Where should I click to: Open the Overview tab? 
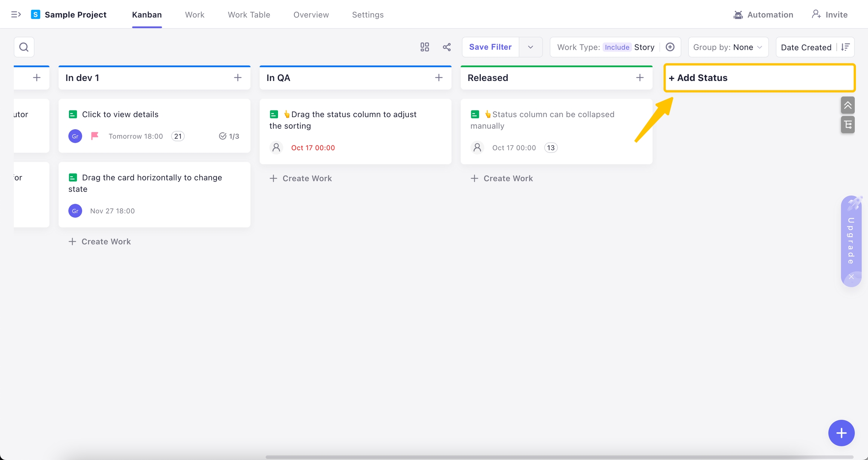(311, 15)
